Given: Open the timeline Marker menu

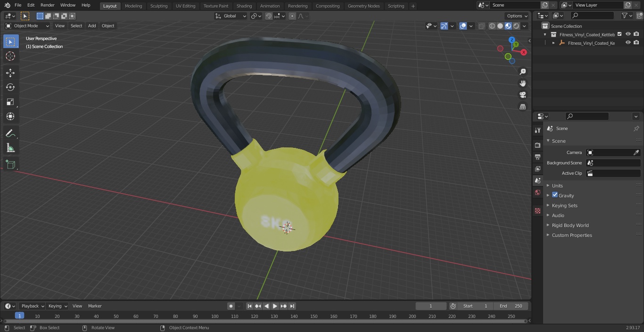Looking at the screenshot, I should 95,306.
